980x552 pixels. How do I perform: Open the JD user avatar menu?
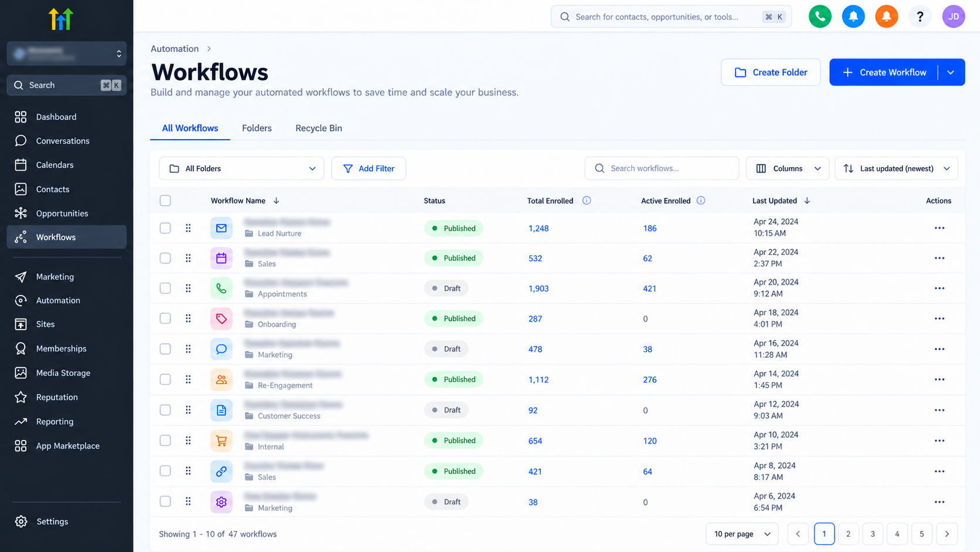[954, 16]
